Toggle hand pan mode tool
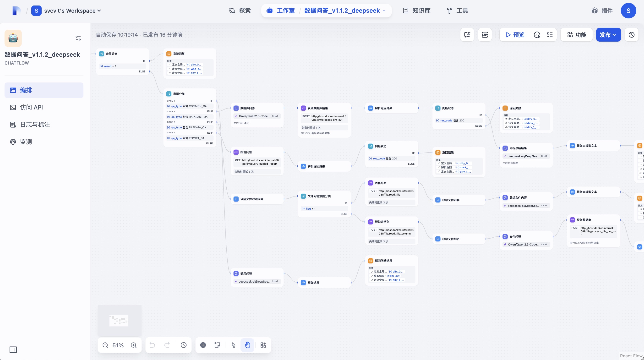The image size is (644, 360). [x=247, y=345]
